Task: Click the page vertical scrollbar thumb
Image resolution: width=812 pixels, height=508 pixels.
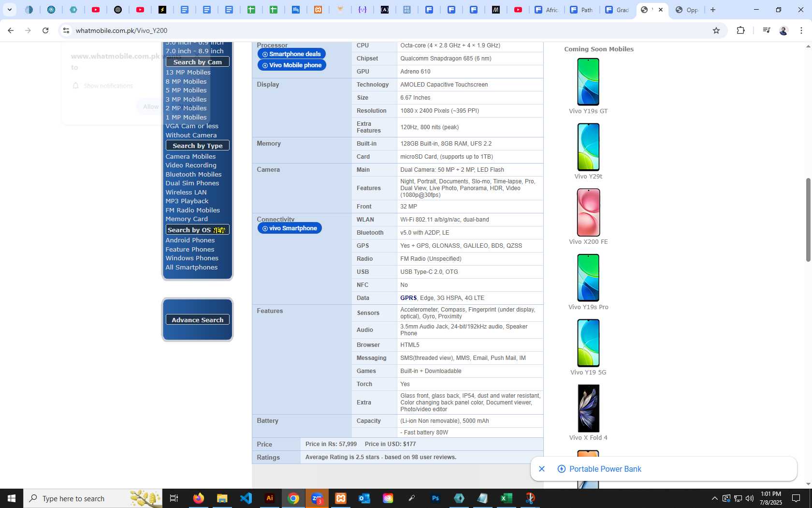Action: click(x=808, y=220)
